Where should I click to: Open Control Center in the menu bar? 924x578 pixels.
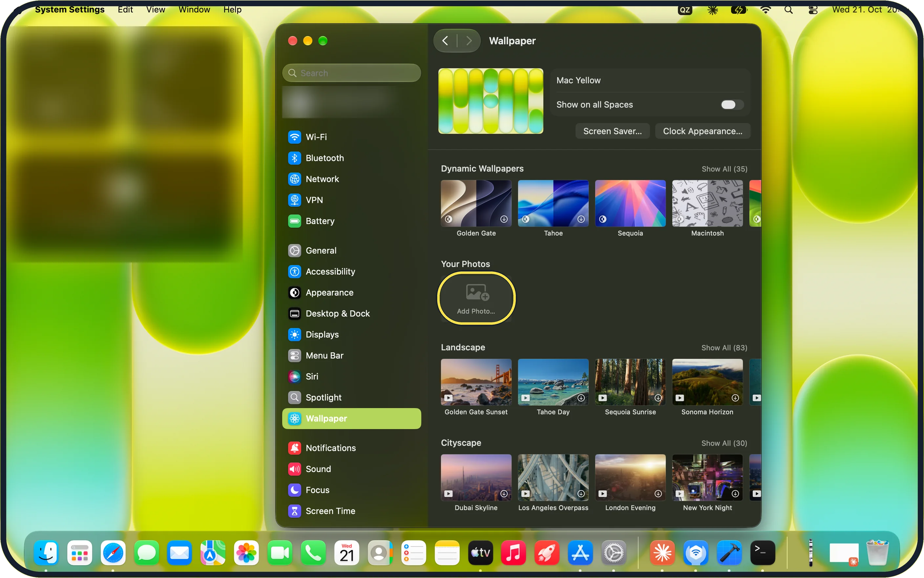point(813,10)
